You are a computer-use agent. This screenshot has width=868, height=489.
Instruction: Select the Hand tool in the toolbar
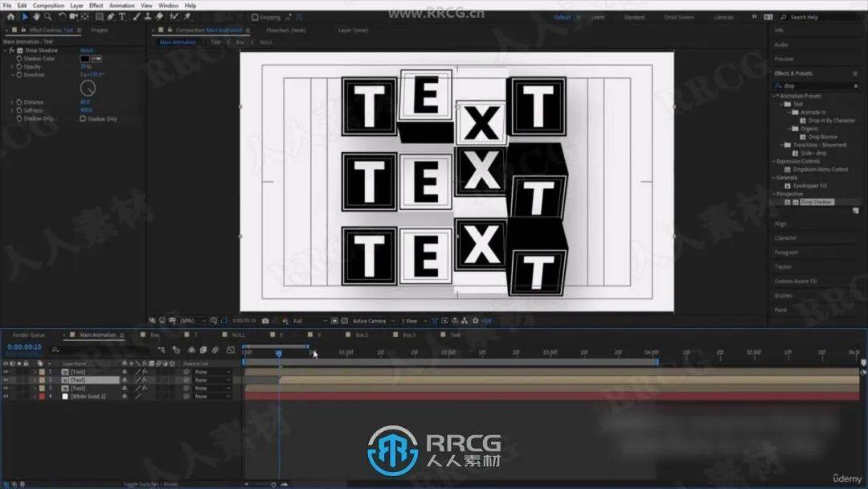coord(36,16)
